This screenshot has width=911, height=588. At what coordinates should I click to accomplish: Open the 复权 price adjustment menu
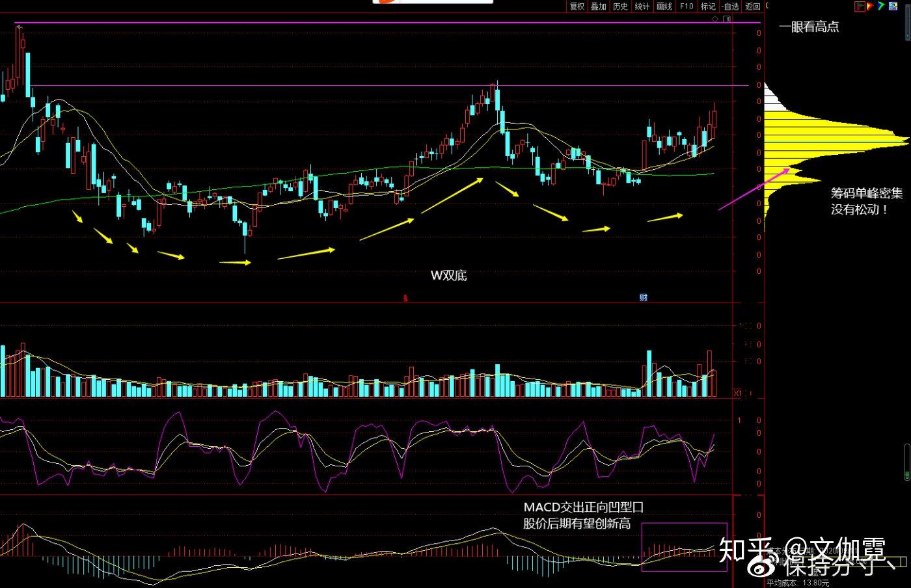click(x=577, y=7)
